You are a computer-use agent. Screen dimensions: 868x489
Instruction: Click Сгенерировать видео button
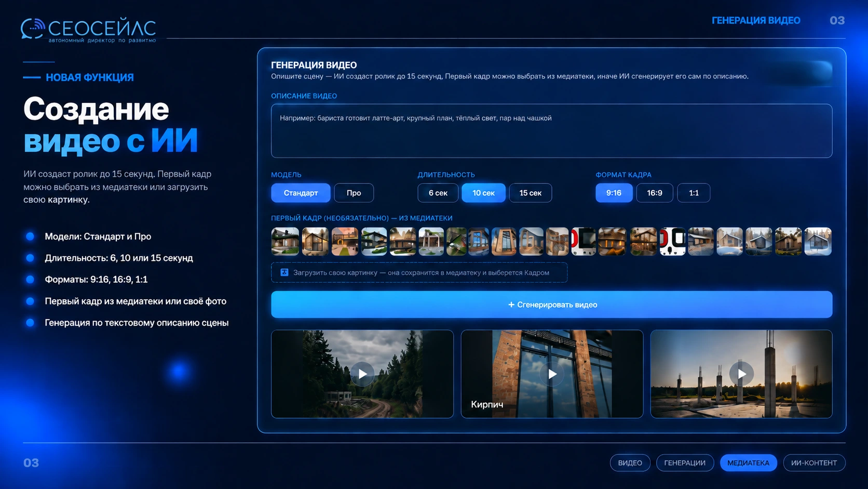[551, 305]
